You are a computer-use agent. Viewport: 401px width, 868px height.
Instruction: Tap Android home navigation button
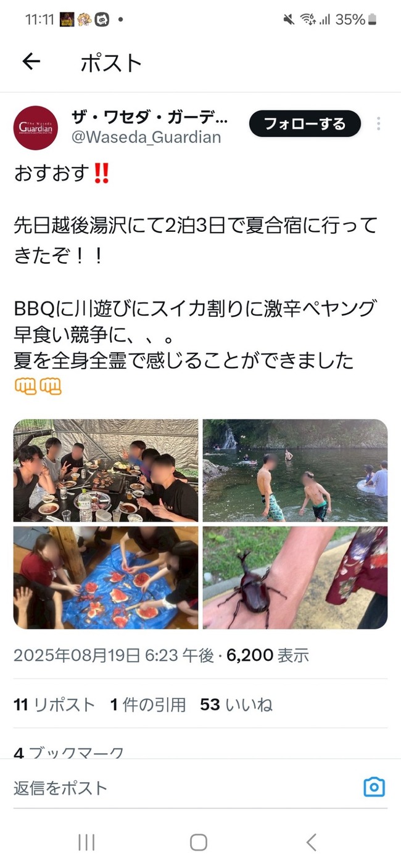click(x=198, y=842)
